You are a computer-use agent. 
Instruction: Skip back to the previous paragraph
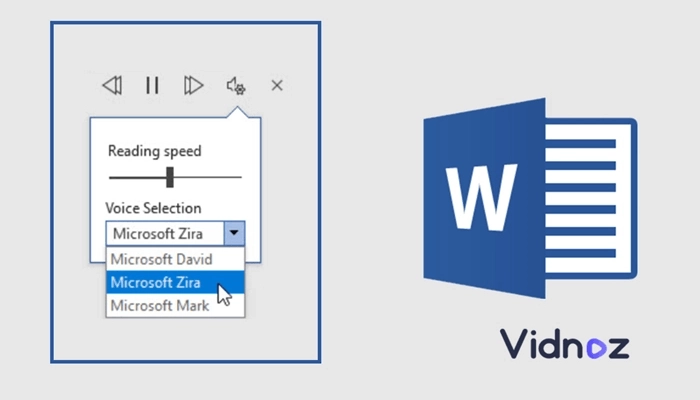(112, 85)
